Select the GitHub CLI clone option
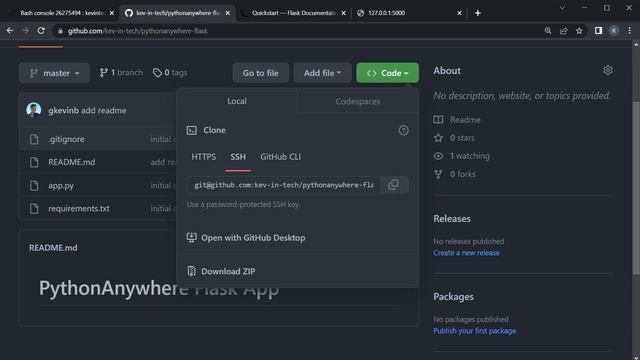 (280, 157)
